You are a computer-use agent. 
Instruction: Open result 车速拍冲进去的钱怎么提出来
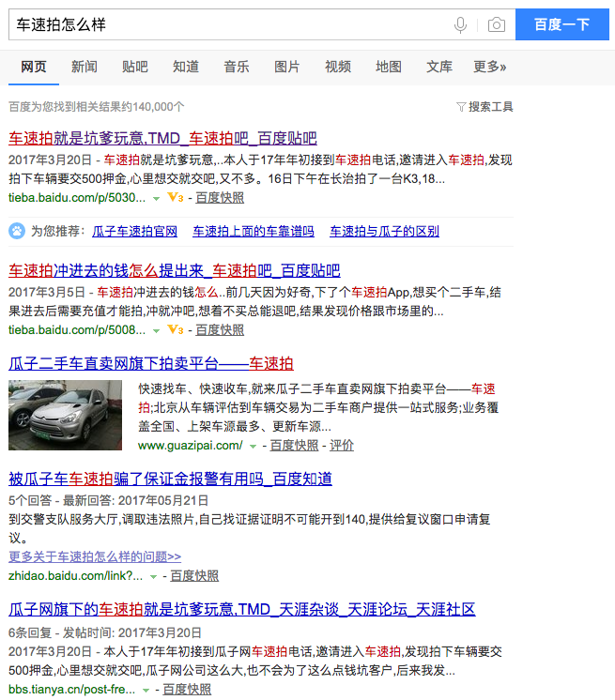(x=175, y=270)
